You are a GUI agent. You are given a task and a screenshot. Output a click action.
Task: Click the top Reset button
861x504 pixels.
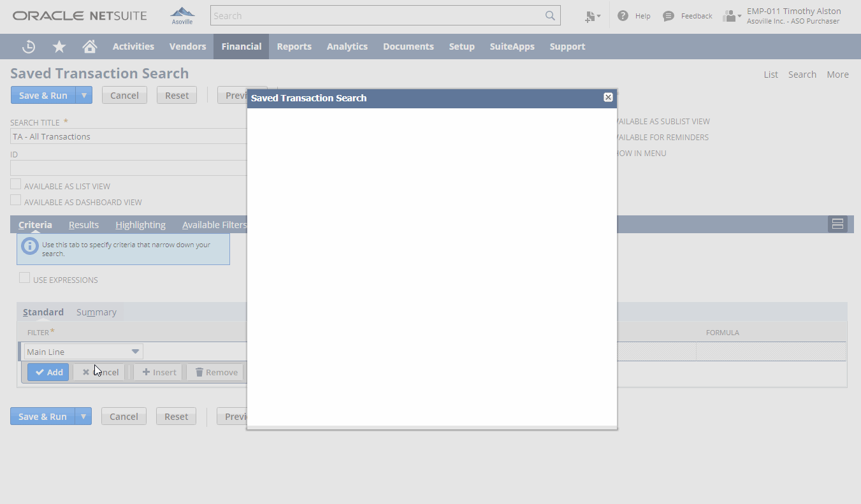point(177,96)
